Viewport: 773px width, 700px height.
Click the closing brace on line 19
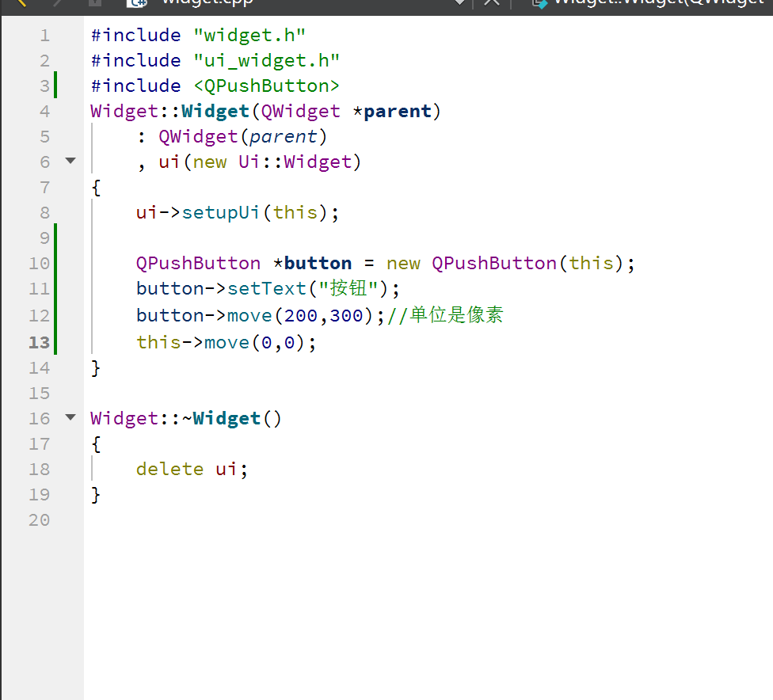click(x=96, y=494)
